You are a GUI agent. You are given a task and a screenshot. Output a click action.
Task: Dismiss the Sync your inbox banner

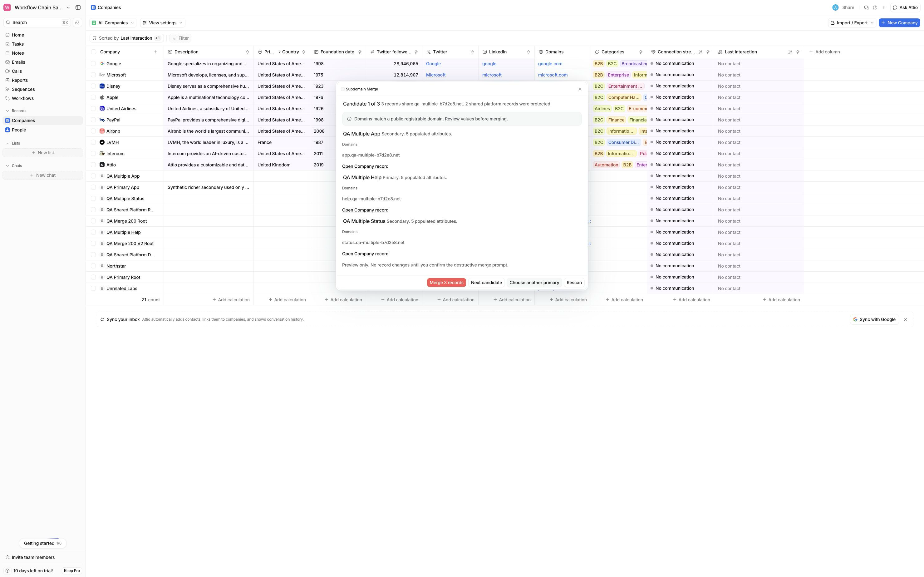905,319
